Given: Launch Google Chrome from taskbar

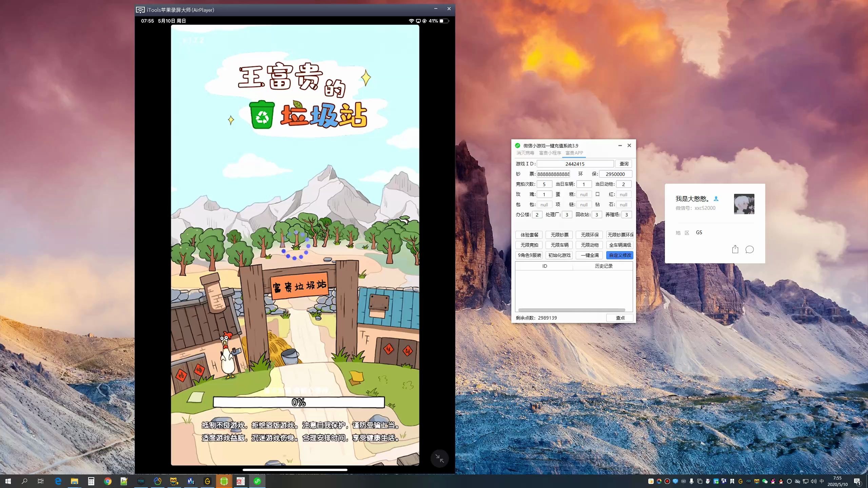Looking at the screenshot, I should (107, 481).
